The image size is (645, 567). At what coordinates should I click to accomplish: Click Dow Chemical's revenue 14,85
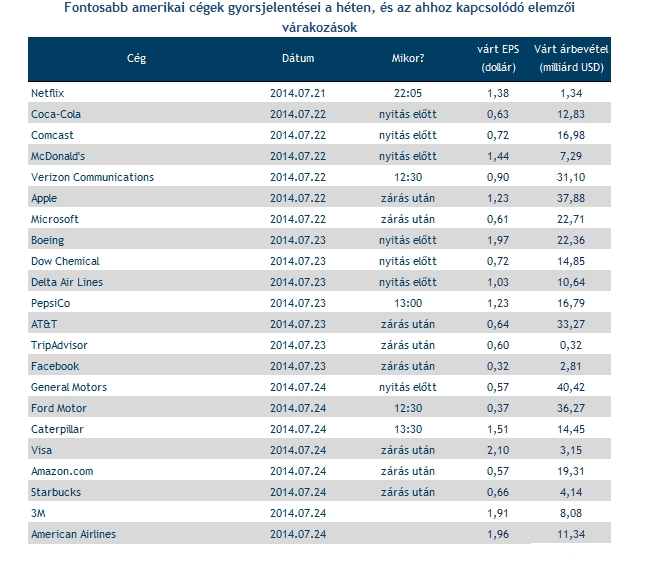coord(571,261)
